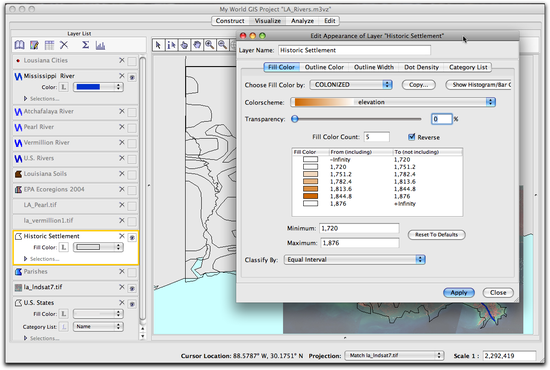Screen dimensions: 550x370
Task: Open the Choose Fill Color by COLONIZED dropdown
Action: (351, 85)
